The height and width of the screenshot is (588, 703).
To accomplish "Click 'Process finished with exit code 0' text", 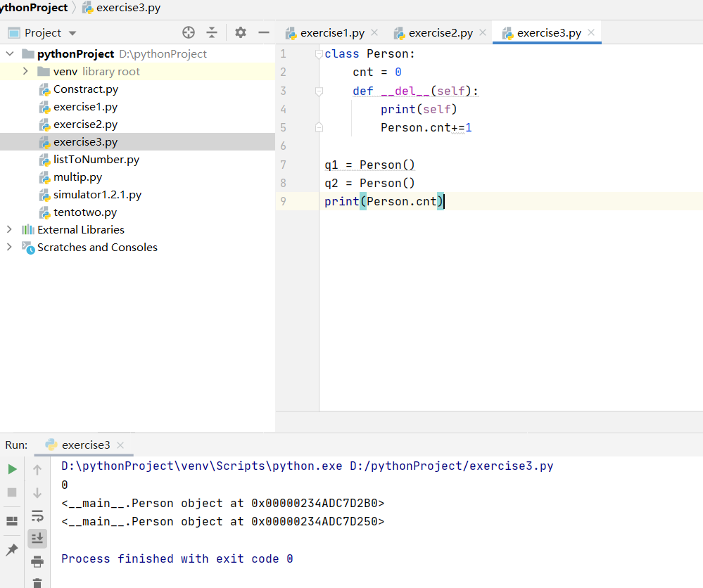I will click(177, 559).
